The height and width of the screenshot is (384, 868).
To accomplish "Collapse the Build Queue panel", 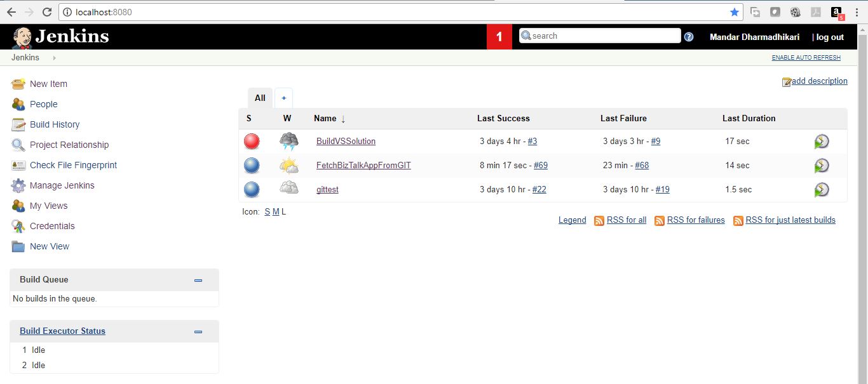I will (198, 280).
